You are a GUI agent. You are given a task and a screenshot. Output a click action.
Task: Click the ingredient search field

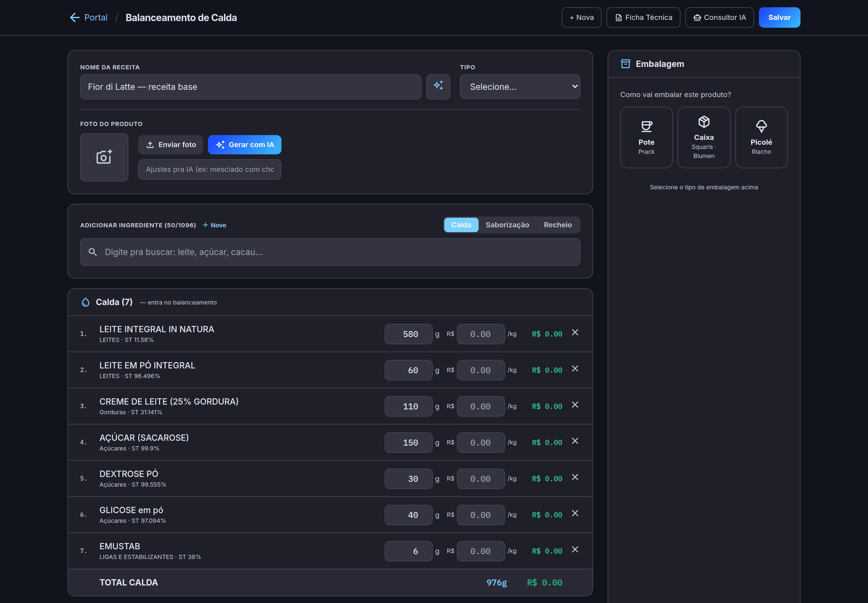click(x=330, y=252)
